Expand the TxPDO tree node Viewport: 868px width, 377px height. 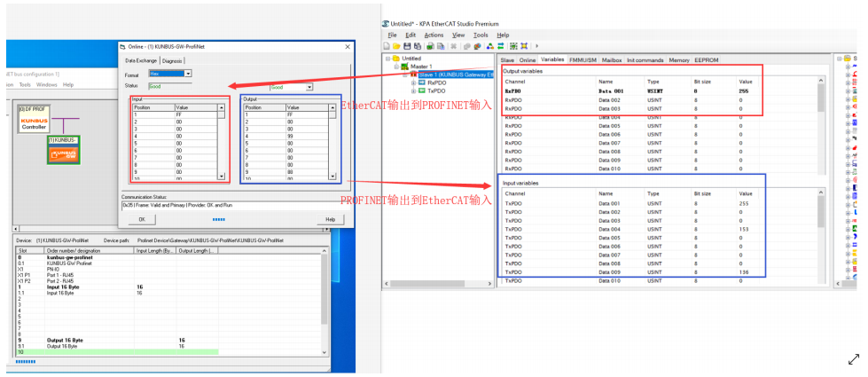click(x=413, y=90)
